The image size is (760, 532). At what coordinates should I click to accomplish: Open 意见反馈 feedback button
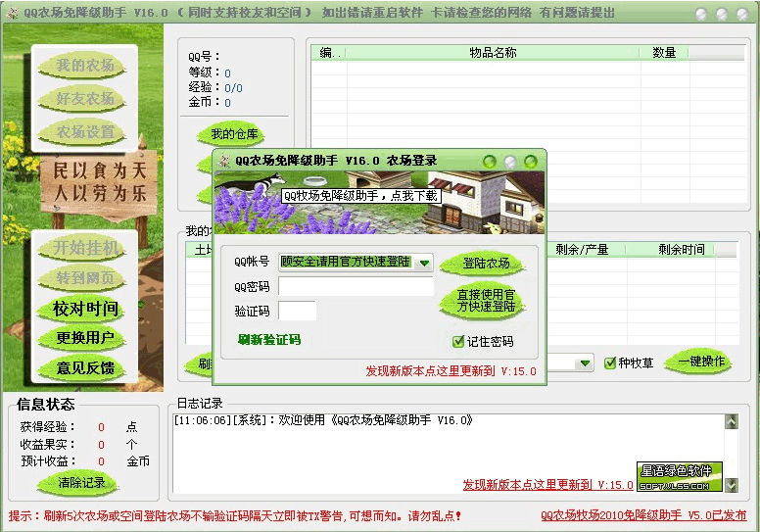(83, 368)
